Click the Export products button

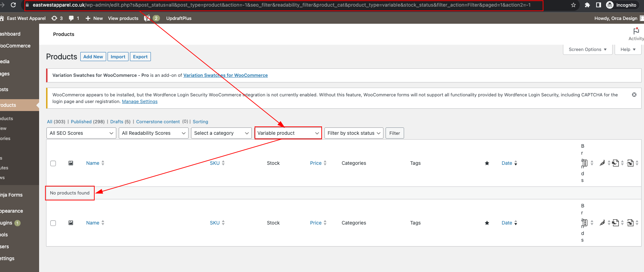pos(140,57)
